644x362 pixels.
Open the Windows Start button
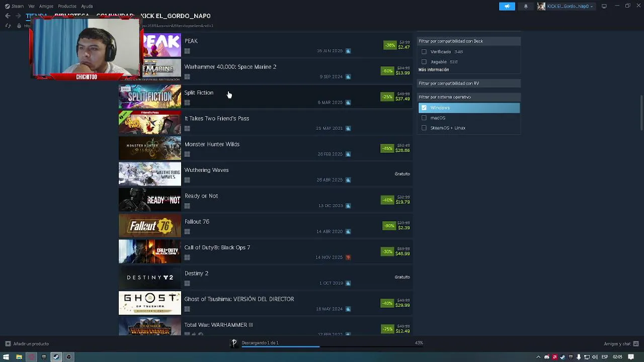6,357
